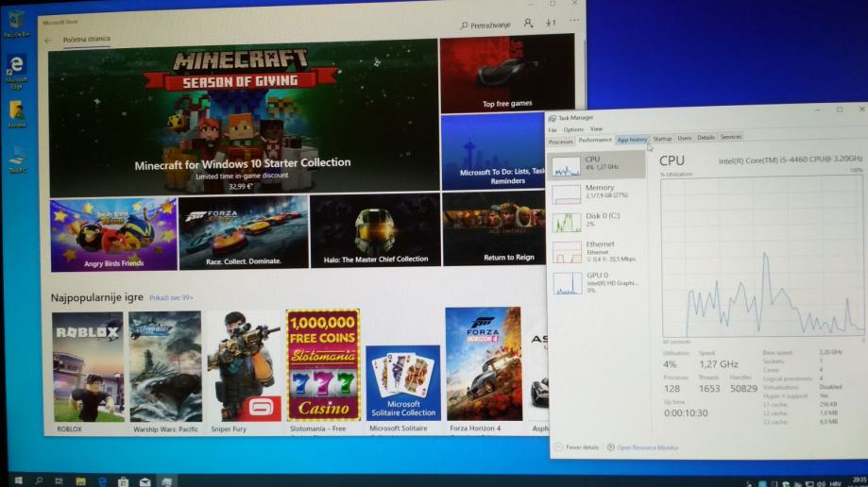Viewport: 868px width, 487px height.
Task: Open Return to Reign tile
Action: (x=494, y=228)
